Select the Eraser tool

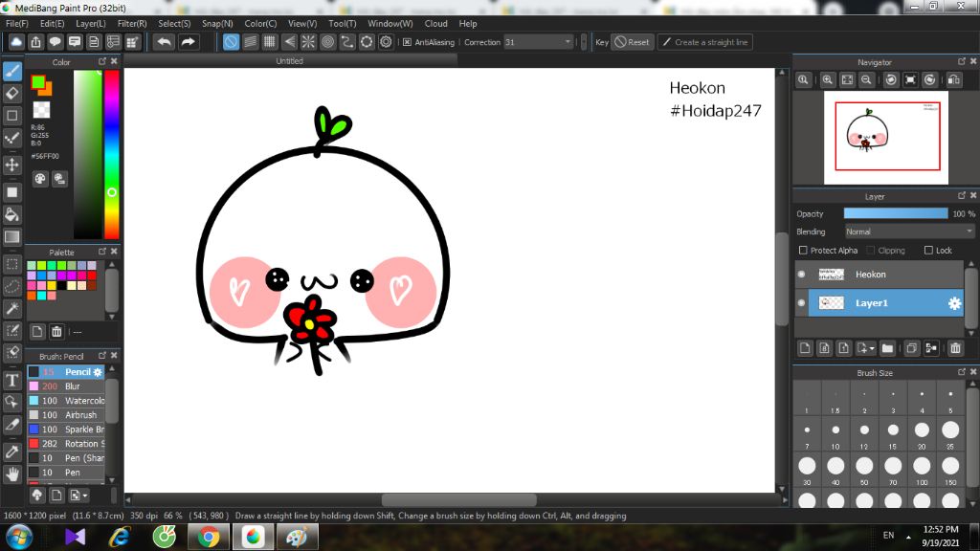11,94
